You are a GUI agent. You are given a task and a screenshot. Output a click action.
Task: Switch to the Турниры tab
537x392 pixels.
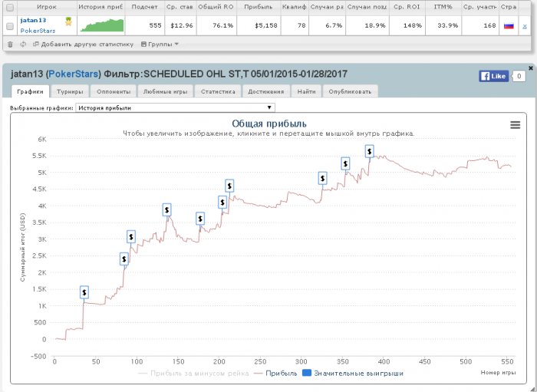(x=70, y=92)
